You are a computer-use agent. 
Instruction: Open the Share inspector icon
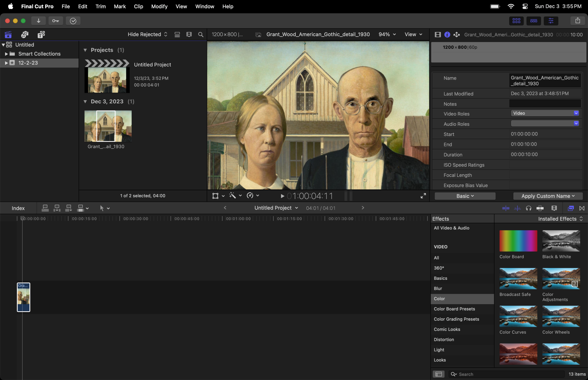[457, 35]
